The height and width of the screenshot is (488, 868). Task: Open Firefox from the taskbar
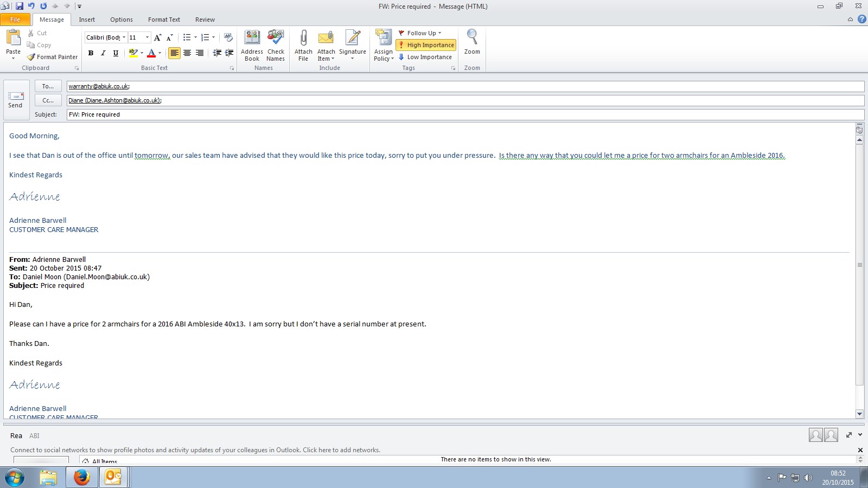[x=82, y=477]
